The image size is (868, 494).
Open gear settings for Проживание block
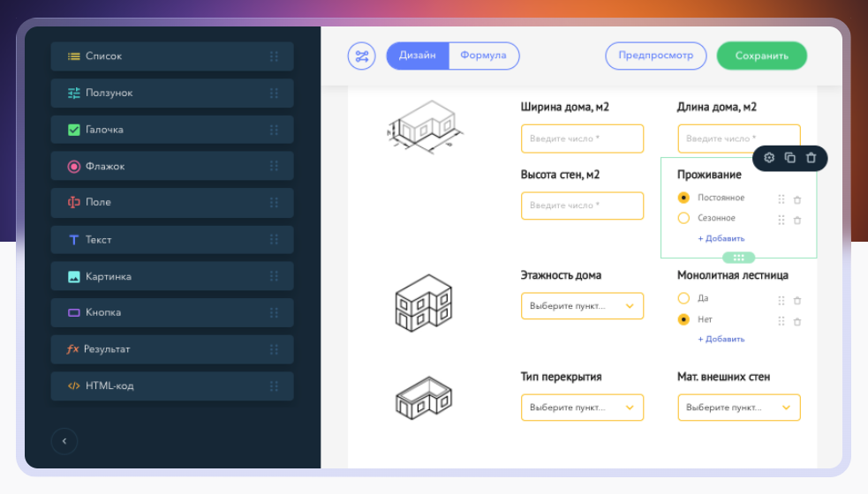tap(769, 158)
